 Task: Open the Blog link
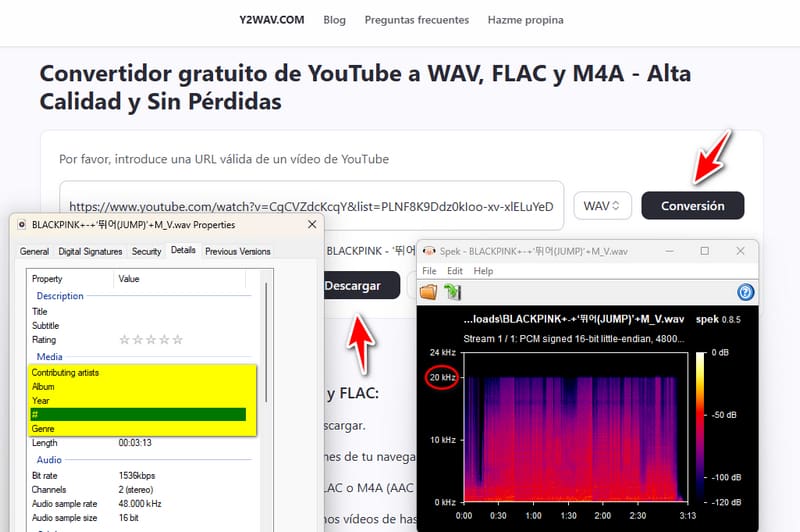tap(335, 20)
